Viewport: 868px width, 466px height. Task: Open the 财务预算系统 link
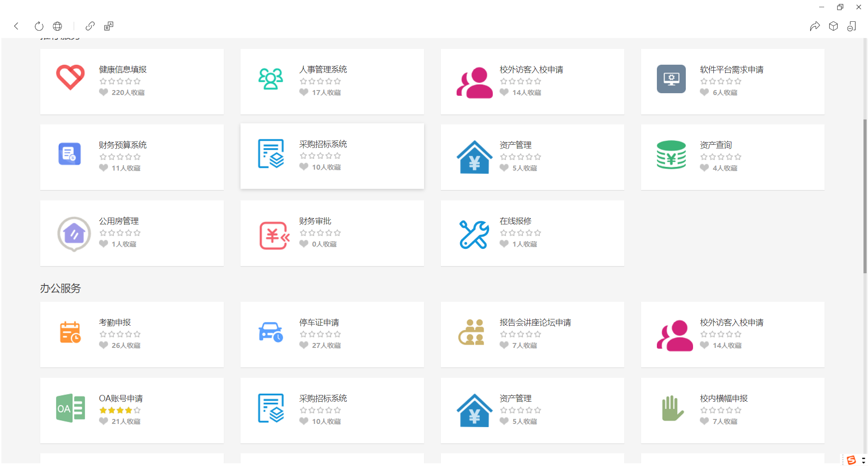(123, 145)
